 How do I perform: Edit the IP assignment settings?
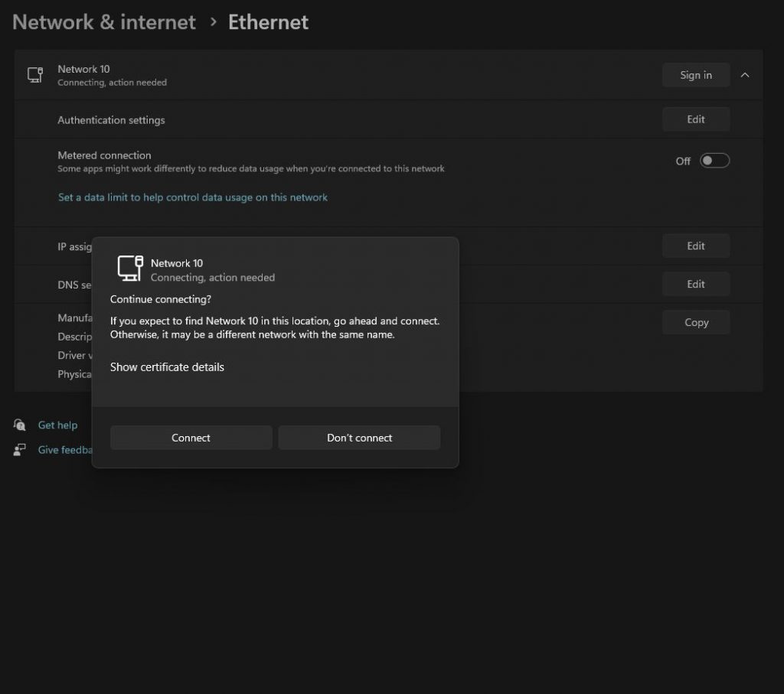point(695,246)
